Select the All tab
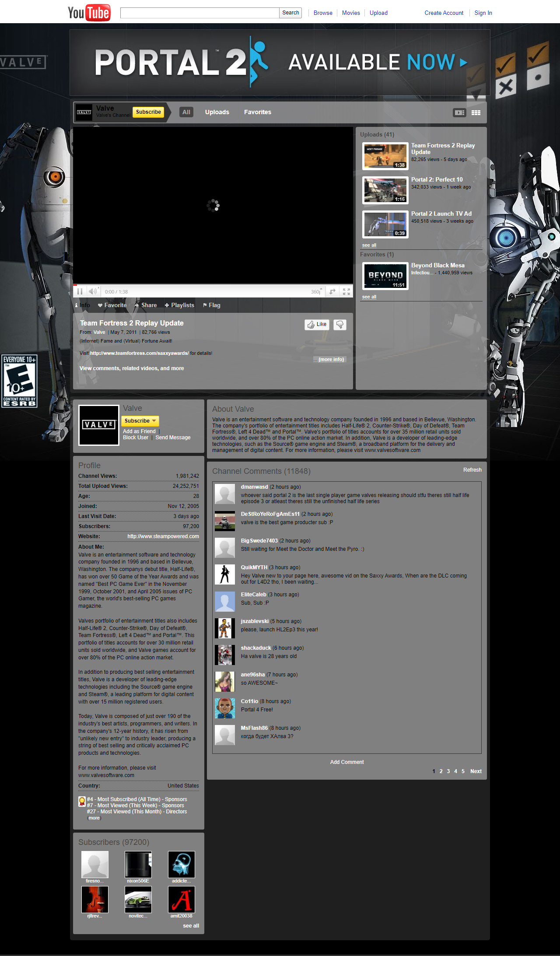The height and width of the screenshot is (956, 560). point(186,112)
